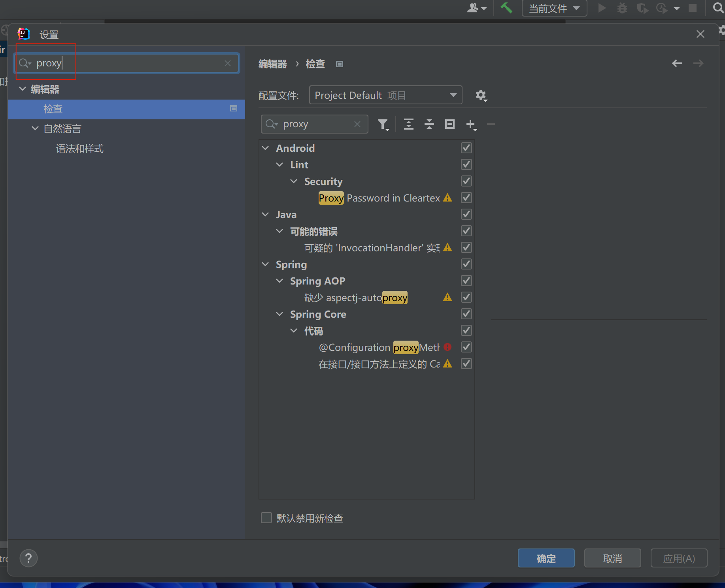Select the Proxy Password in Cleartext inspection
This screenshot has height=588, width=725.
coord(379,198)
